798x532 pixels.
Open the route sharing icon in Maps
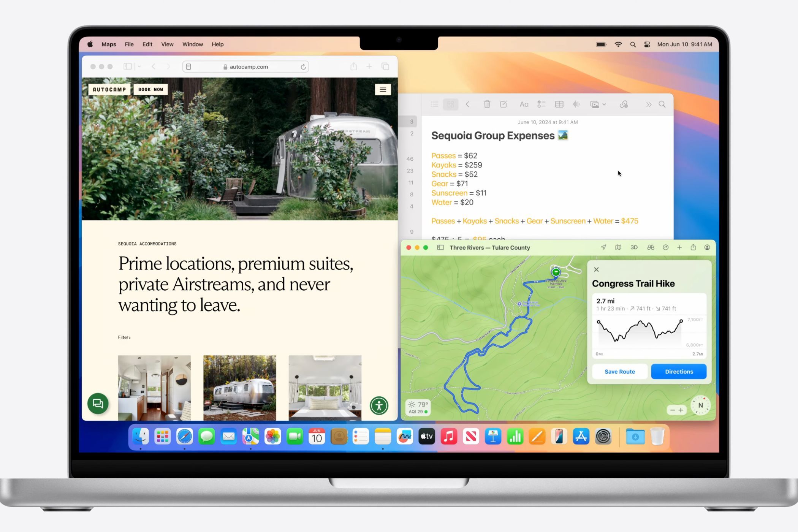click(693, 248)
